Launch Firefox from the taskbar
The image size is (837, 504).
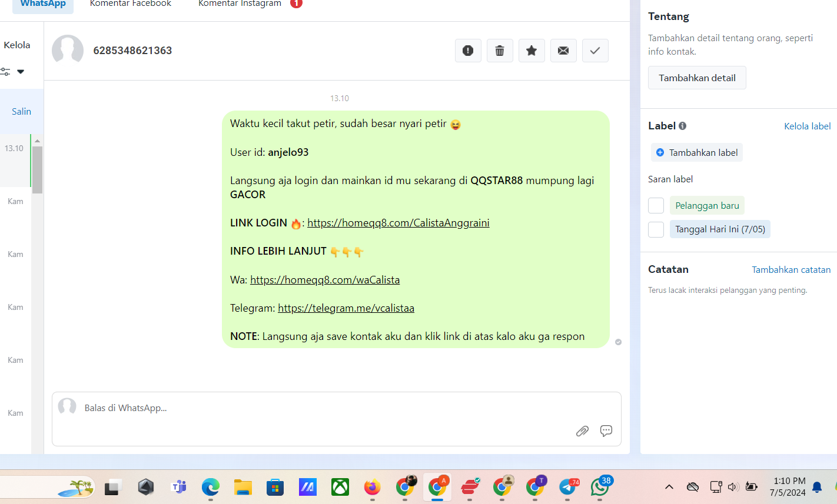click(372, 487)
